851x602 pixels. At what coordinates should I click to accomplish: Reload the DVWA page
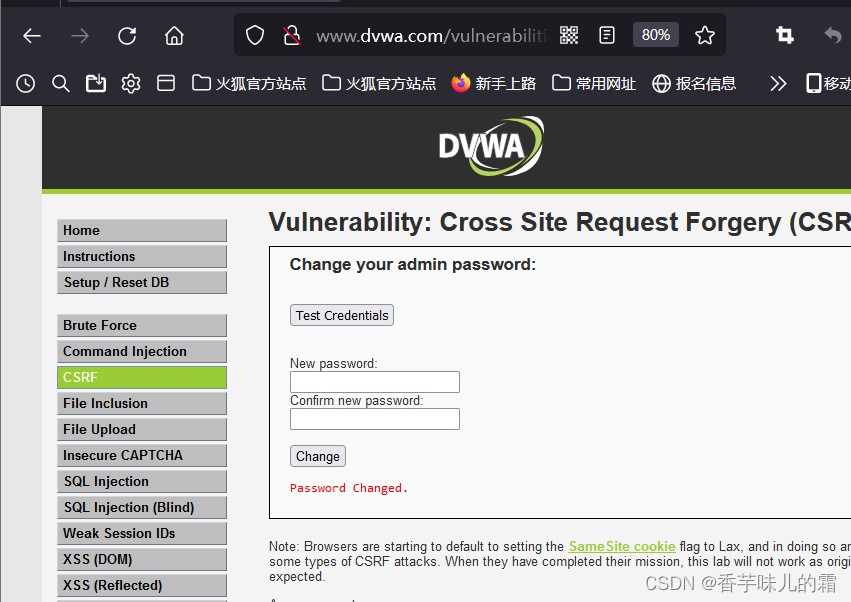pos(127,34)
